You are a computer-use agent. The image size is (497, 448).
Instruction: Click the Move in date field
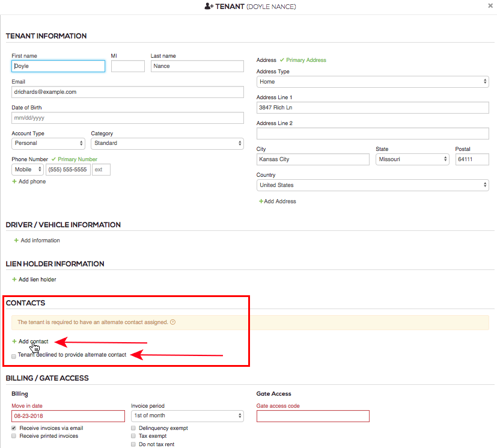[x=67, y=416]
